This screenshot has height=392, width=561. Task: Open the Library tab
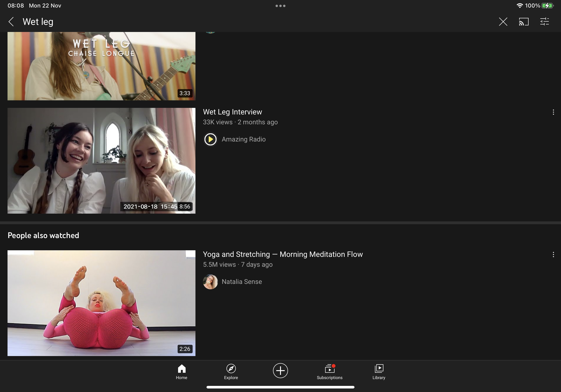click(379, 372)
